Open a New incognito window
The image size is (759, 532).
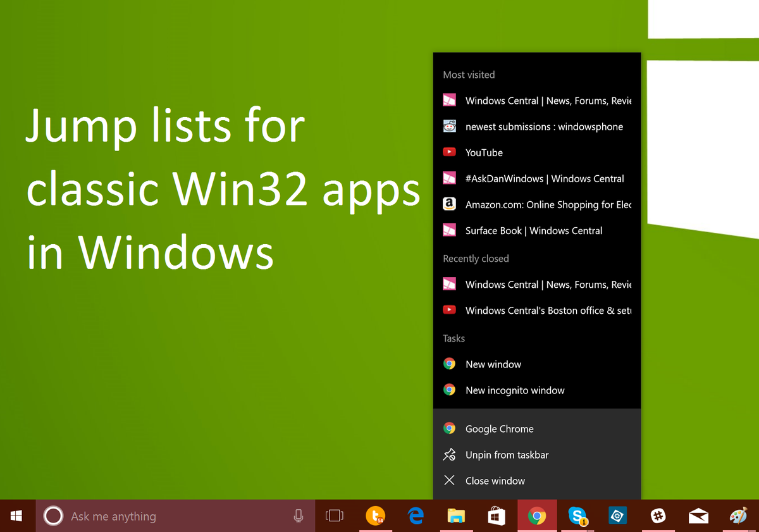click(x=515, y=390)
